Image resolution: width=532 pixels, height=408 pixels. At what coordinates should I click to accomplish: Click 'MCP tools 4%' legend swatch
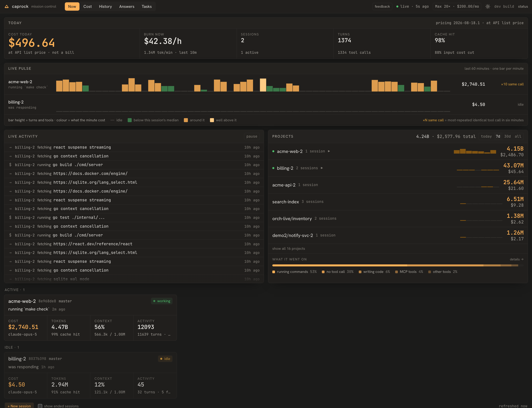[396, 272]
